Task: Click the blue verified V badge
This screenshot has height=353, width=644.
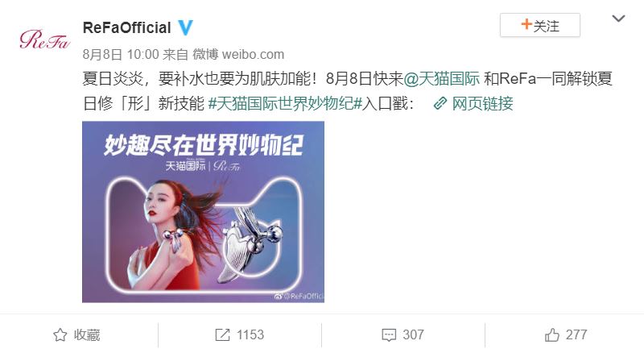Action: tap(185, 27)
